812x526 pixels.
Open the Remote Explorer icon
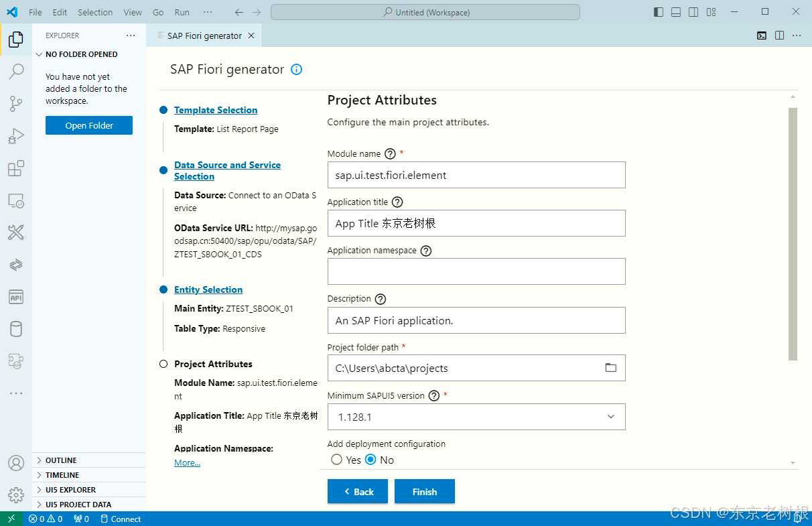point(16,200)
